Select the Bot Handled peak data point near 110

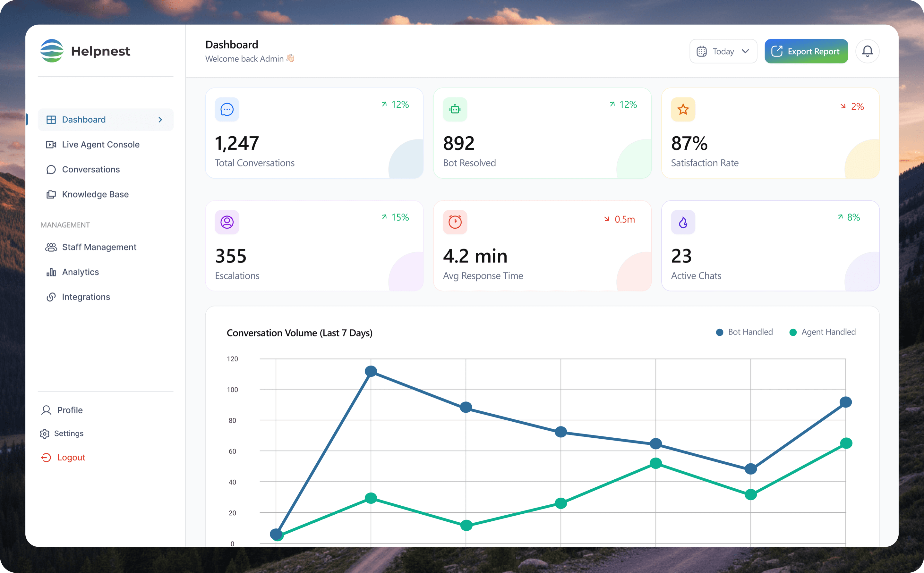[371, 371]
